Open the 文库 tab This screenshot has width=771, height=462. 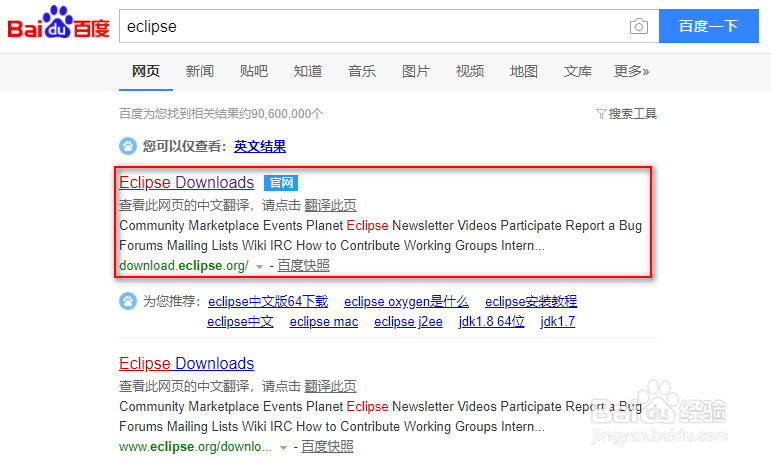tap(578, 71)
